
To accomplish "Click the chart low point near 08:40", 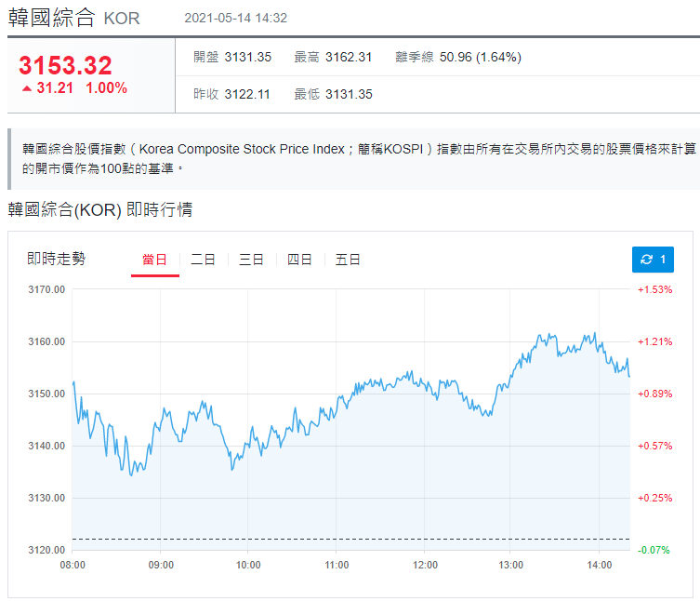I will click(131, 475).
